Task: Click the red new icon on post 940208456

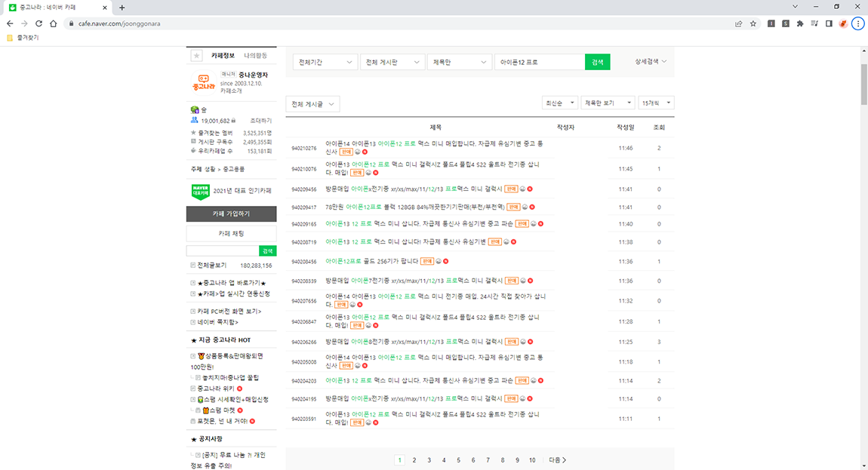Action: pos(445,261)
